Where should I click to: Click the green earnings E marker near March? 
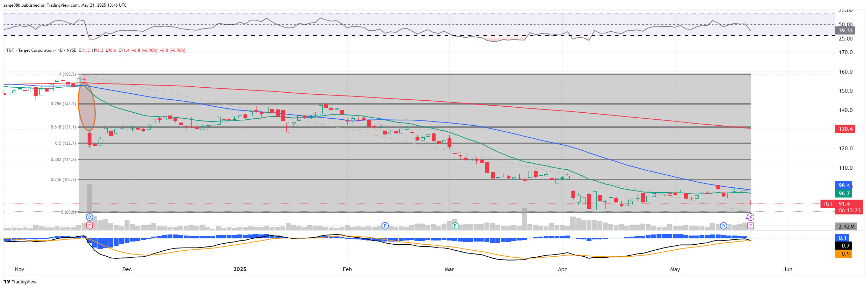pos(455,226)
